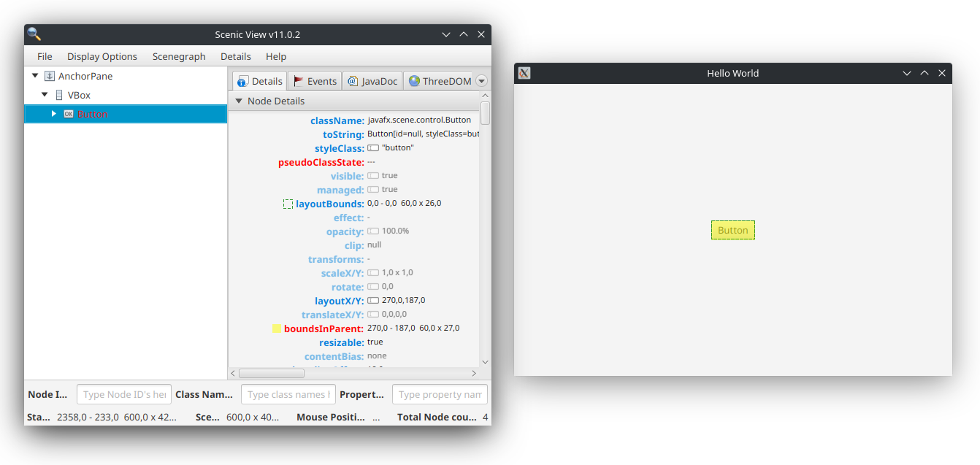This screenshot has height=465, width=980.
Task: Click the edit icon beside styleClass value
Action: 373,148
